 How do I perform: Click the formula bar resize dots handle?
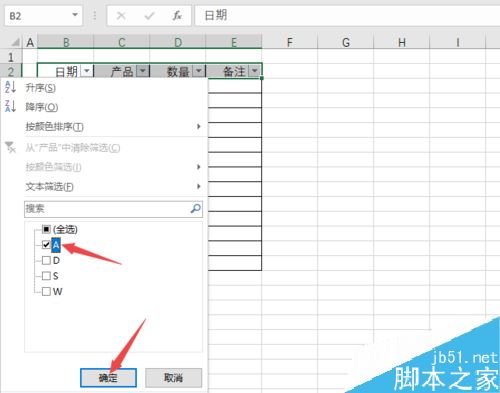pyautogui.click(x=95, y=15)
